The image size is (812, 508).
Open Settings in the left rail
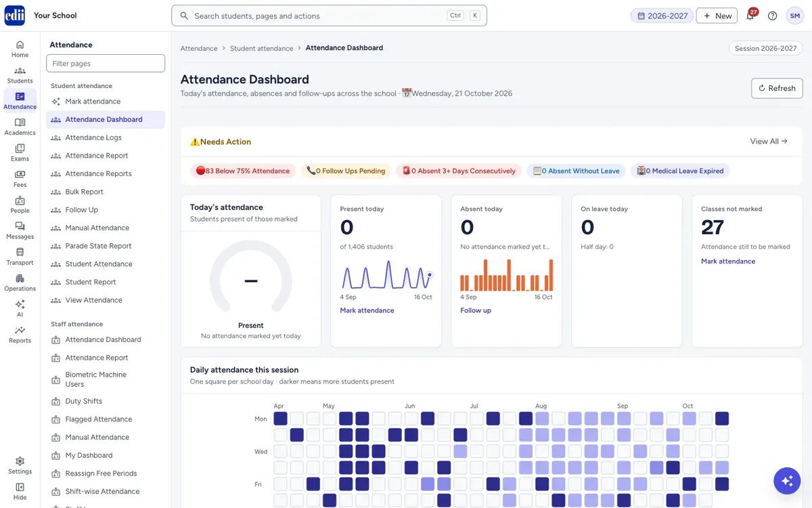[x=20, y=465]
